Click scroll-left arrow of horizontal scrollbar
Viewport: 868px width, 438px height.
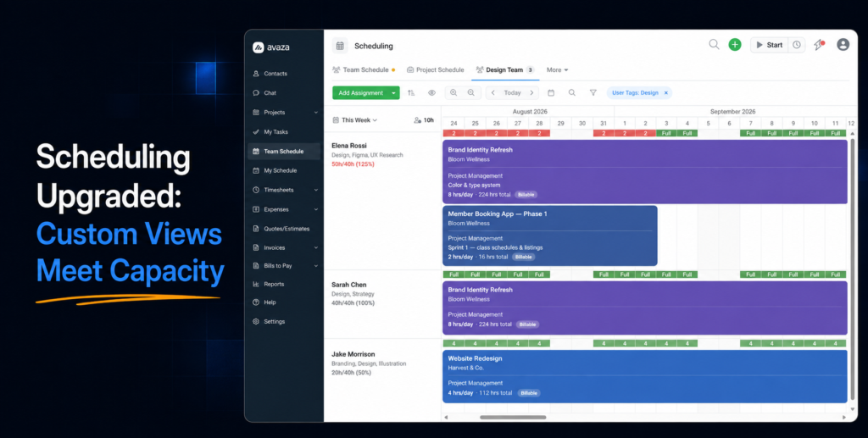point(446,417)
